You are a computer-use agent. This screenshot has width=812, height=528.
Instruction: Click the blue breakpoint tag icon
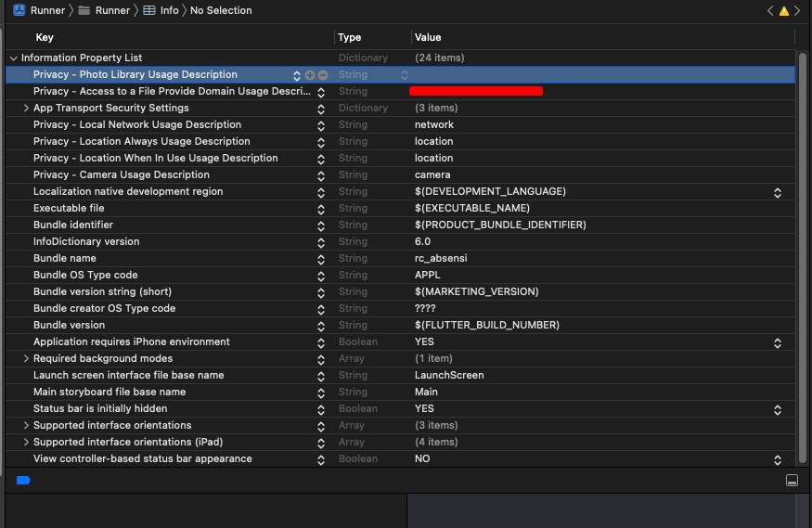pyautogui.click(x=24, y=480)
